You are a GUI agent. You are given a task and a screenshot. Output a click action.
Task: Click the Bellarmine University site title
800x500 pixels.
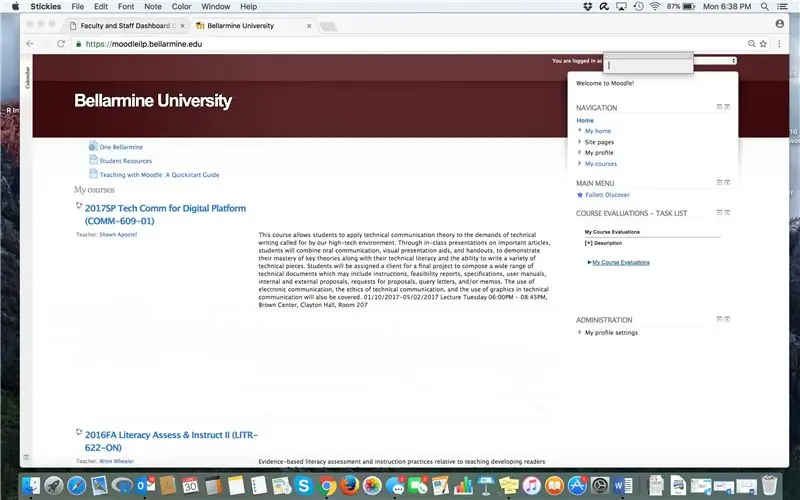point(153,101)
